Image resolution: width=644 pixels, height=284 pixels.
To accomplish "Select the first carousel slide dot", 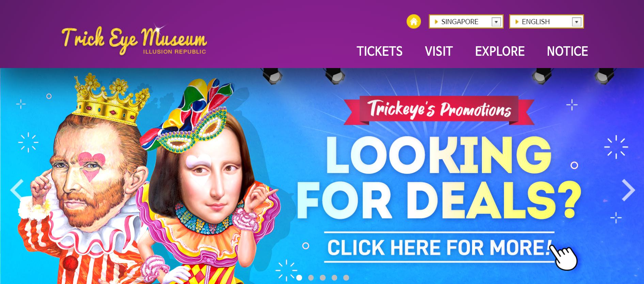I will [x=299, y=278].
